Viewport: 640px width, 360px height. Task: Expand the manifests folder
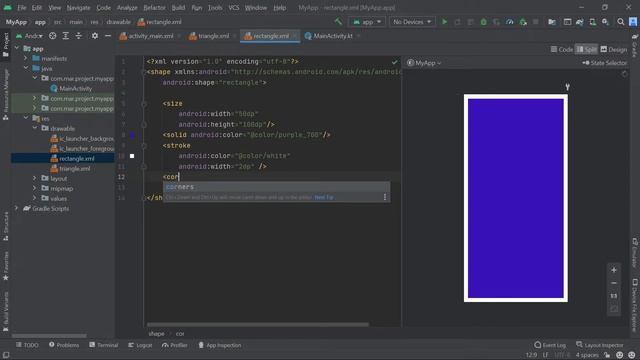[x=26, y=58]
